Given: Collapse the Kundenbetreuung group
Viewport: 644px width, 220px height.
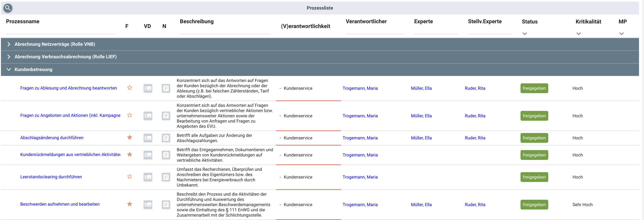Looking at the screenshot, I should click(9, 70).
